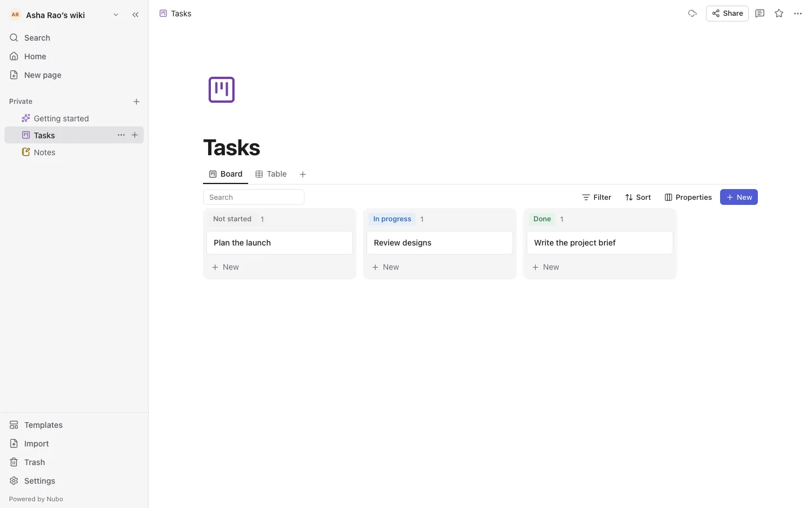
Task: Switch to the Board view tab
Action: [x=226, y=174]
